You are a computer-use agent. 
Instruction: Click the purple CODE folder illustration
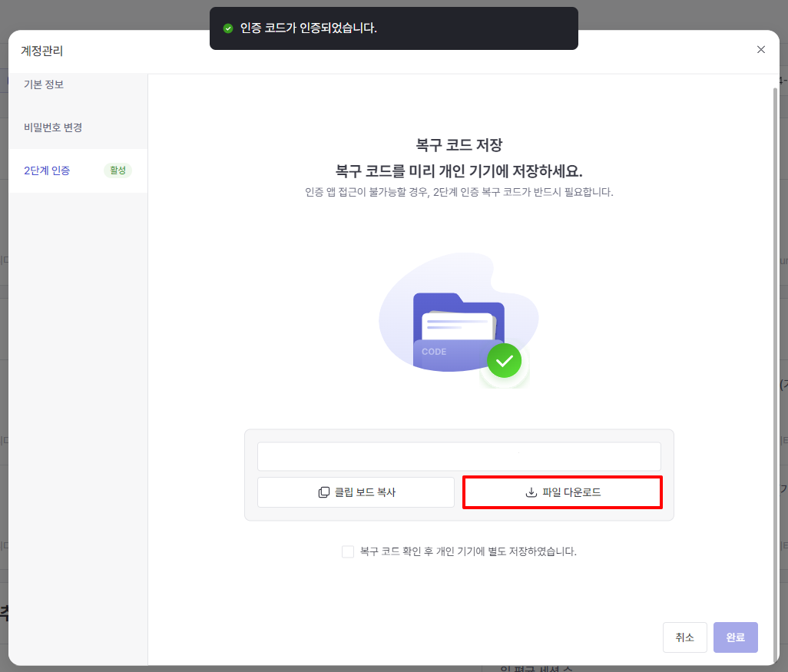(453, 329)
